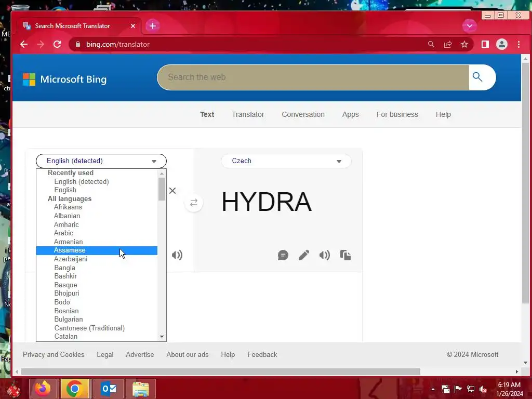The width and height of the screenshot is (532, 399).
Task: Pick Basque from the language list
Action: click(97, 285)
